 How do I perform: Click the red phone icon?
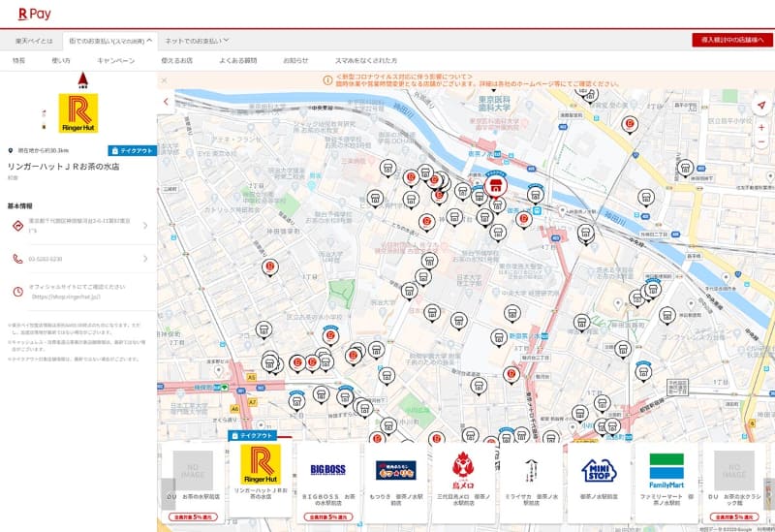pos(17,259)
